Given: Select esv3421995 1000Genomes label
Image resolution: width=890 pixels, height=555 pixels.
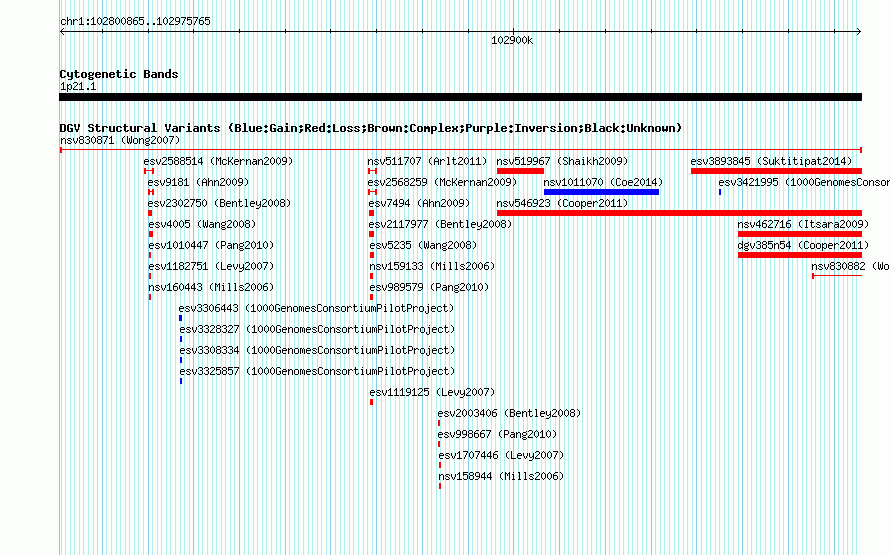Looking at the screenshot, I should pyautogui.click(x=804, y=182).
